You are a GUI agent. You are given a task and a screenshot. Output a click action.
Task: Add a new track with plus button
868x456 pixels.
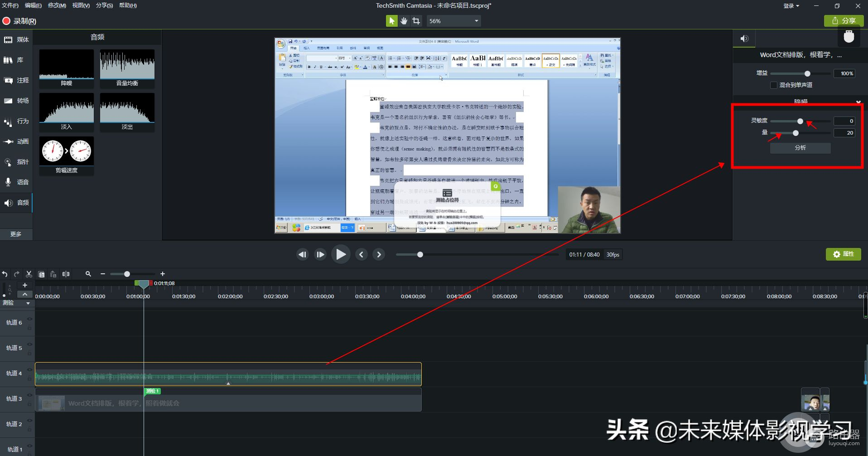pyautogui.click(x=25, y=285)
